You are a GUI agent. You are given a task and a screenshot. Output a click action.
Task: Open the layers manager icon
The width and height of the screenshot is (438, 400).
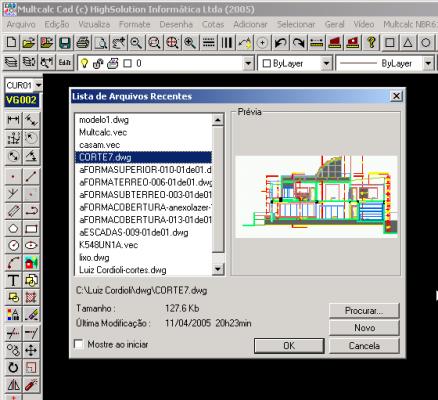pyautogui.click(x=11, y=62)
